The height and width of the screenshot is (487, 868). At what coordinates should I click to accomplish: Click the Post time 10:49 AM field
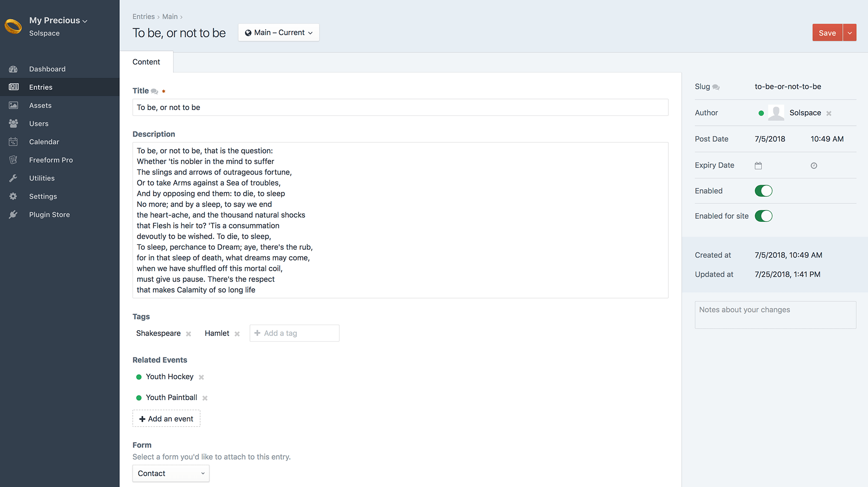827,139
